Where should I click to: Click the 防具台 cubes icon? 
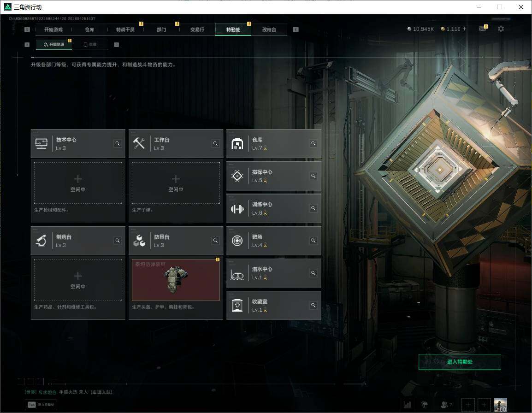[139, 241]
